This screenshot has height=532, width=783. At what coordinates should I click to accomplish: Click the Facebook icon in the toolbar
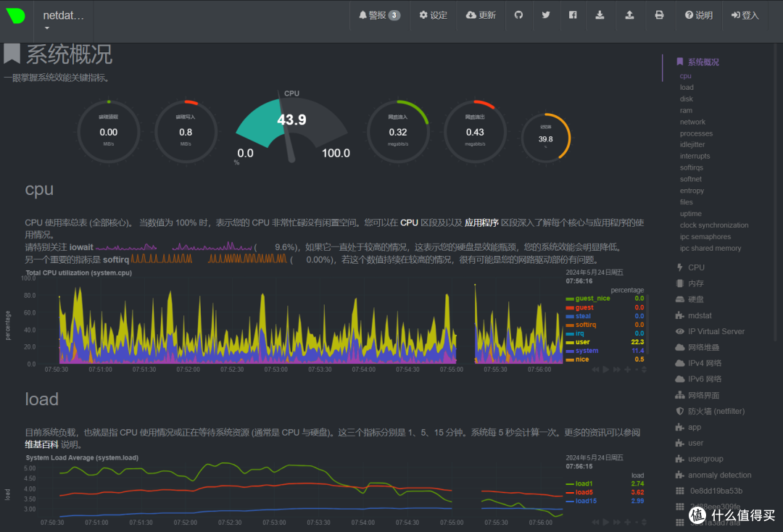(x=573, y=14)
